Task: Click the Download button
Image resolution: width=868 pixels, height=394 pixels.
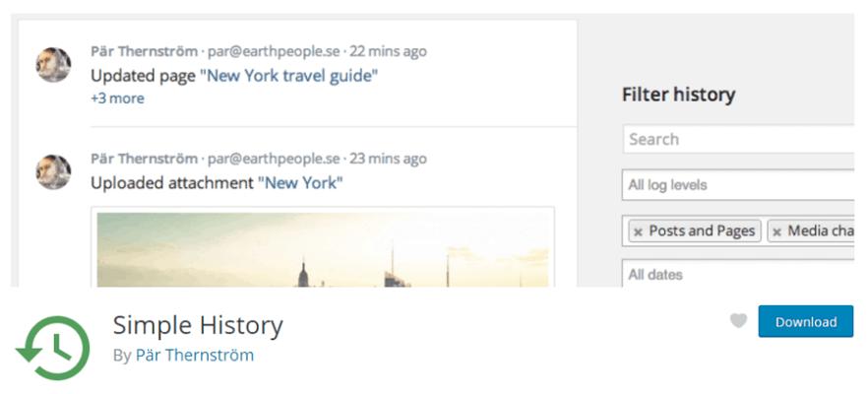Action: pos(805,322)
